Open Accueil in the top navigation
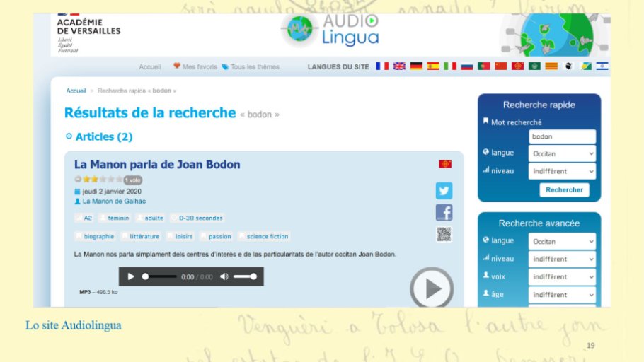Viewport: 644px width, 362px height. (149, 67)
